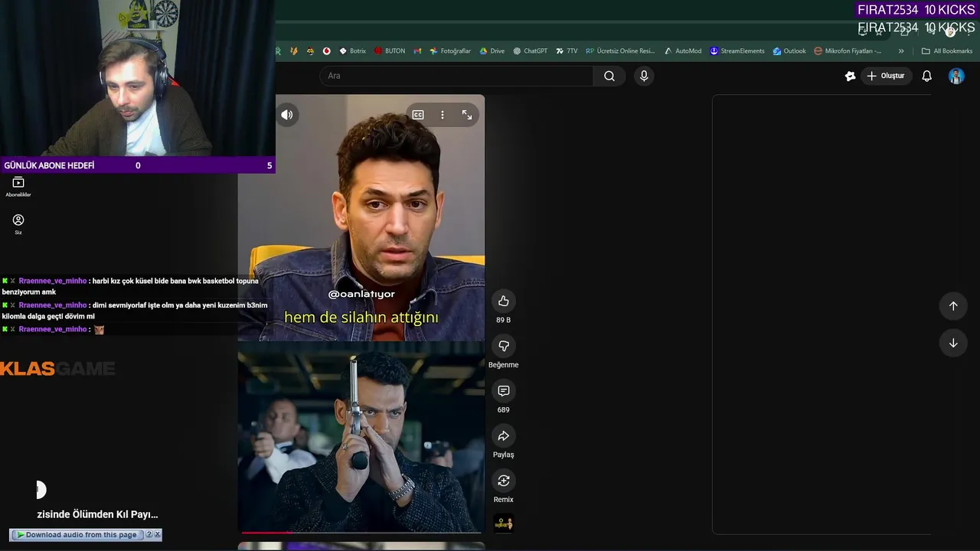Open YouTube notifications bell
The image size is (980, 551).
(x=926, y=76)
